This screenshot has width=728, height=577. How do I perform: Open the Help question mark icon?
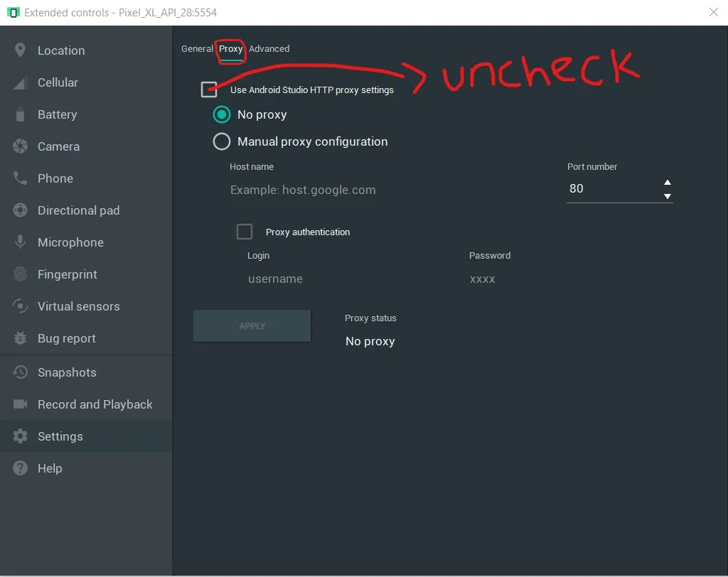(20, 468)
